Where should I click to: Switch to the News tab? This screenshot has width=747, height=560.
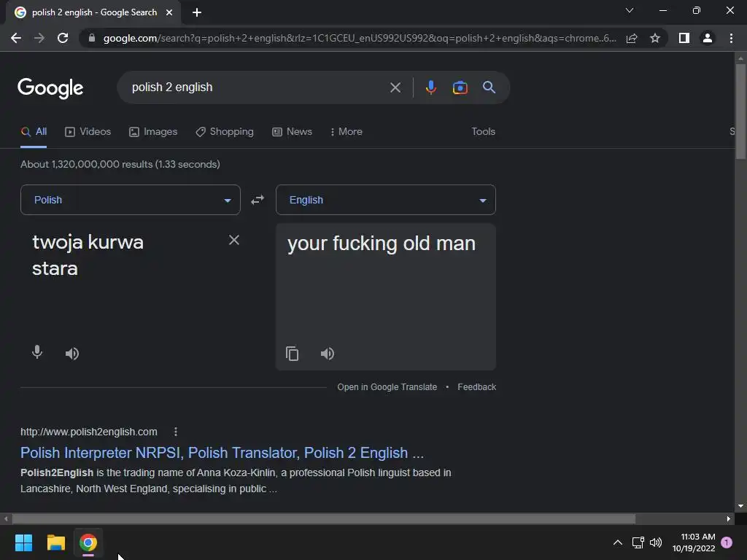292,132
